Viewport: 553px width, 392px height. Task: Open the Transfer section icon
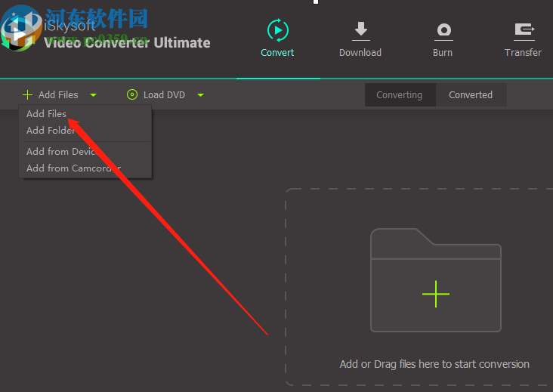[524, 31]
